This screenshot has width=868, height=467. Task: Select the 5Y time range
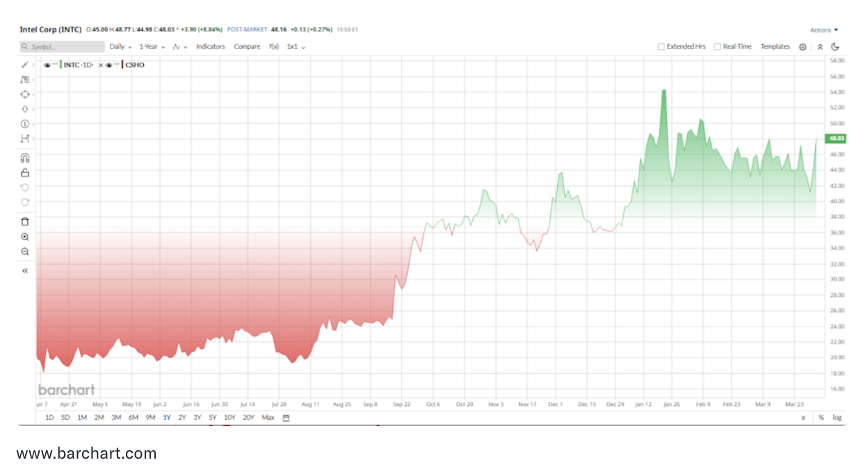213,418
